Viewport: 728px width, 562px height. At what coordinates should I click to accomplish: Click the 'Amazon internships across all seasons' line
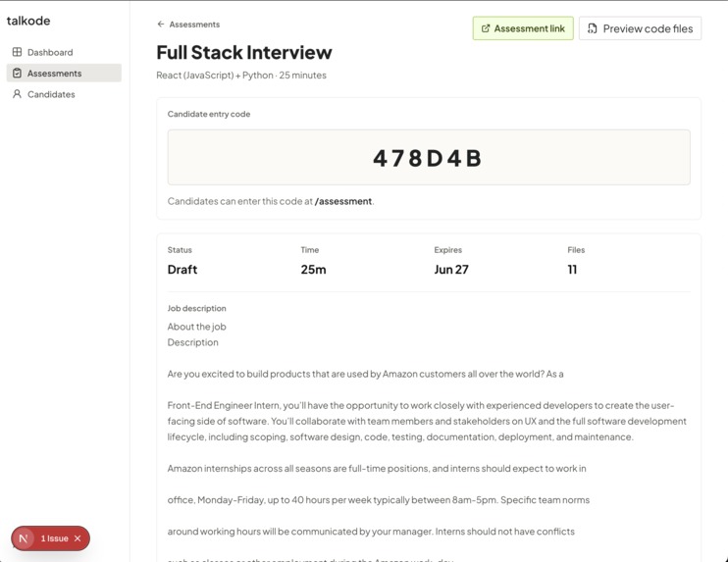[x=377, y=469]
